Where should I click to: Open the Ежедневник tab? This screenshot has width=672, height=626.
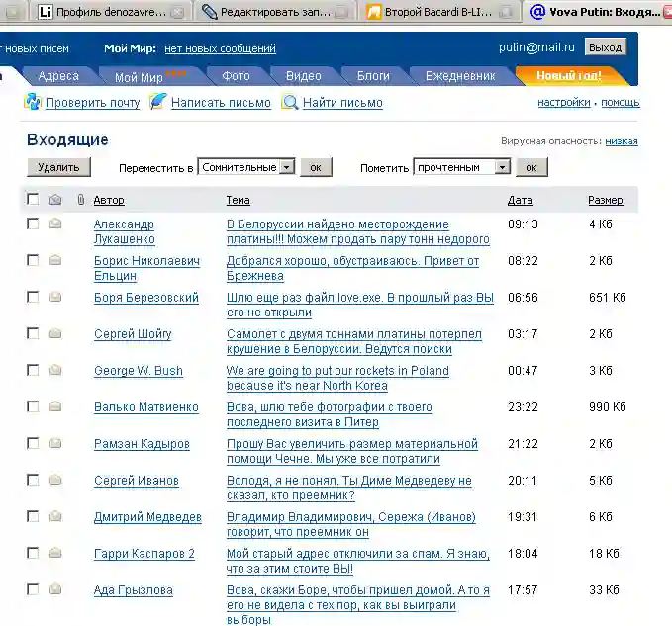point(460,76)
